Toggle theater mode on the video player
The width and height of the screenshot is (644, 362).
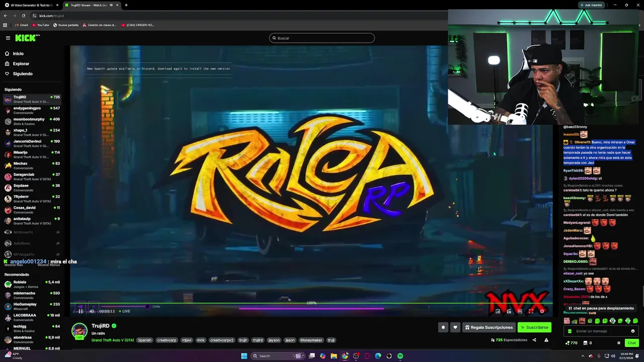pyautogui.click(x=520, y=311)
